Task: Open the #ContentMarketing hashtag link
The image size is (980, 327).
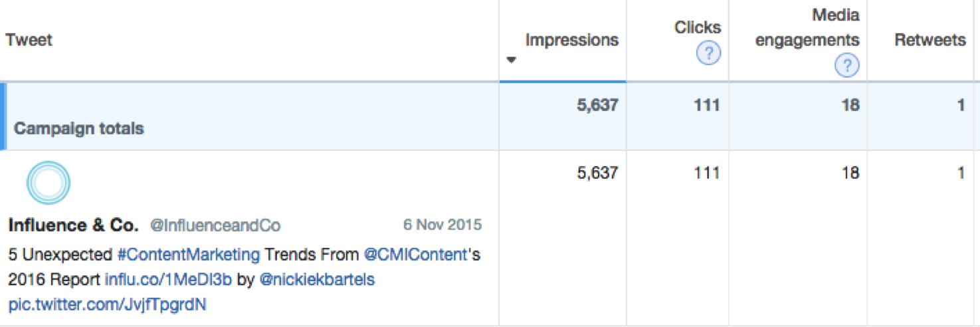Action: pos(188,254)
